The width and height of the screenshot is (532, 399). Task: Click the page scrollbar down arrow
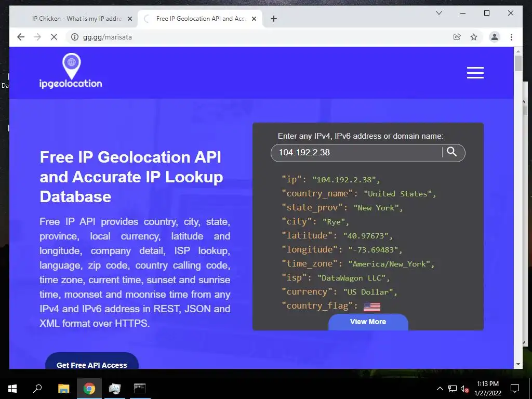coord(518,364)
